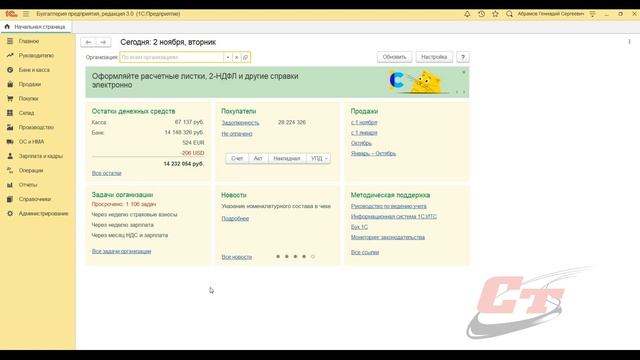Open the Все остатки link
This screenshot has height=360, width=640.
[x=107, y=173]
